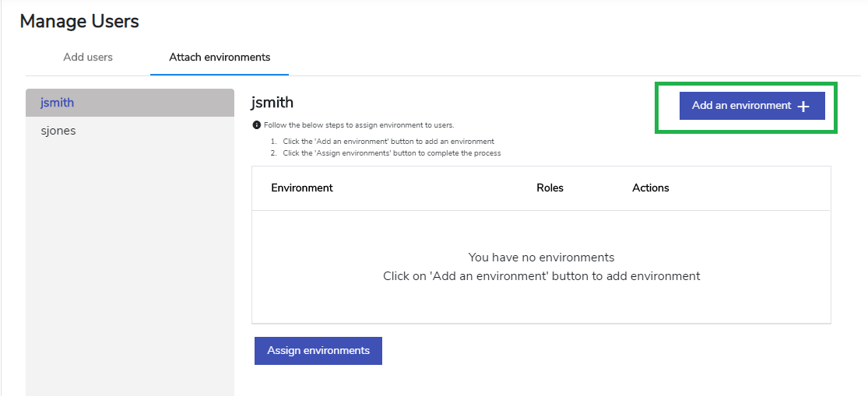Click the 'Follow the below steps' text
868x396 pixels.
click(359, 125)
